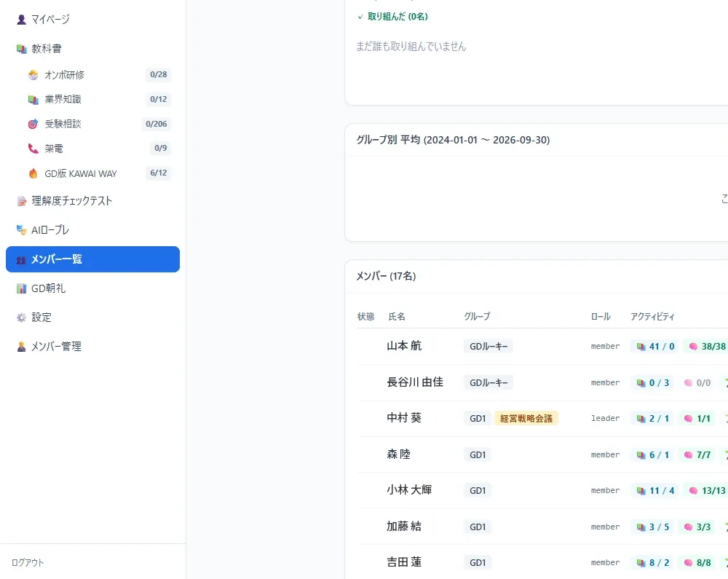Open member 長谷川 由佳
The height and width of the screenshot is (579, 728).
click(415, 382)
